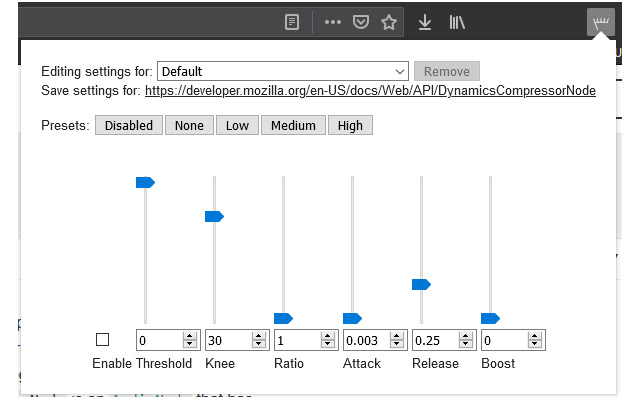Grab the Knee slider handle
Viewport: 640px width, 400px height.
[214, 216]
